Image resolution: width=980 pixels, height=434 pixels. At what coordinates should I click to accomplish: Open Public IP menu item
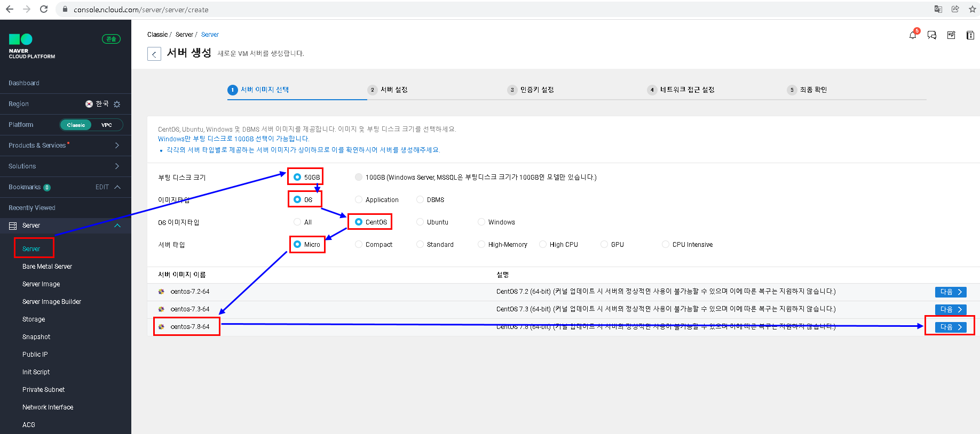coord(35,355)
